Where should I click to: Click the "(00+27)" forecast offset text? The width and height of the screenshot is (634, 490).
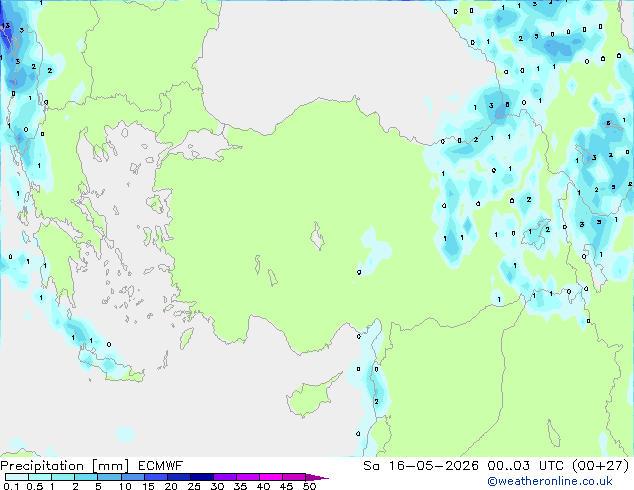coord(601,466)
